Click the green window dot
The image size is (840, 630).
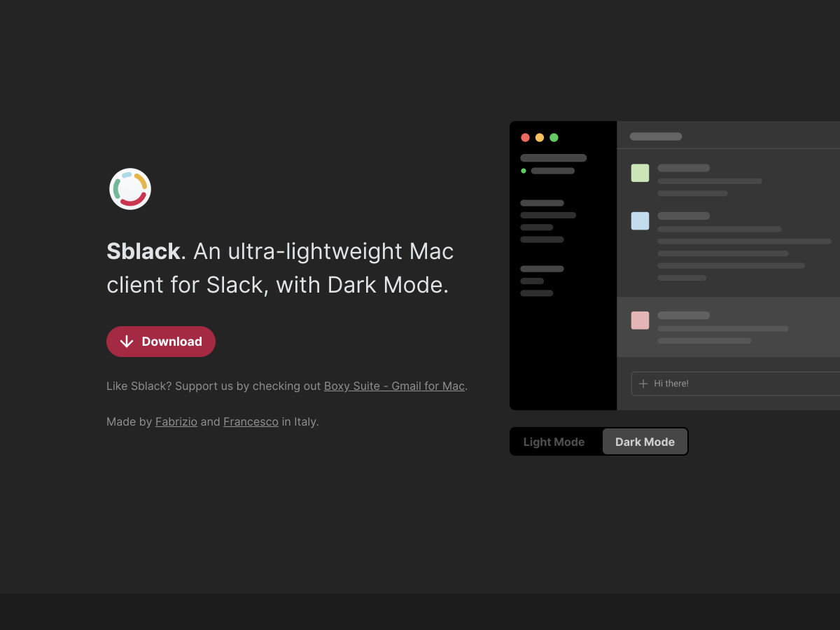point(554,137)
